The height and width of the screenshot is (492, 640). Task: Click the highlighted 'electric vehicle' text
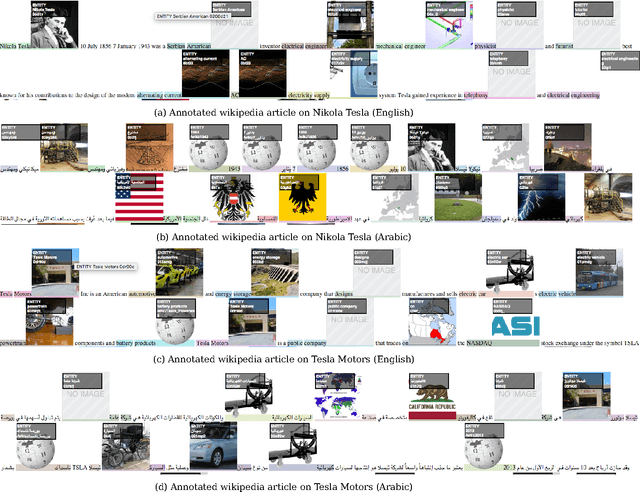click(557, 294)
